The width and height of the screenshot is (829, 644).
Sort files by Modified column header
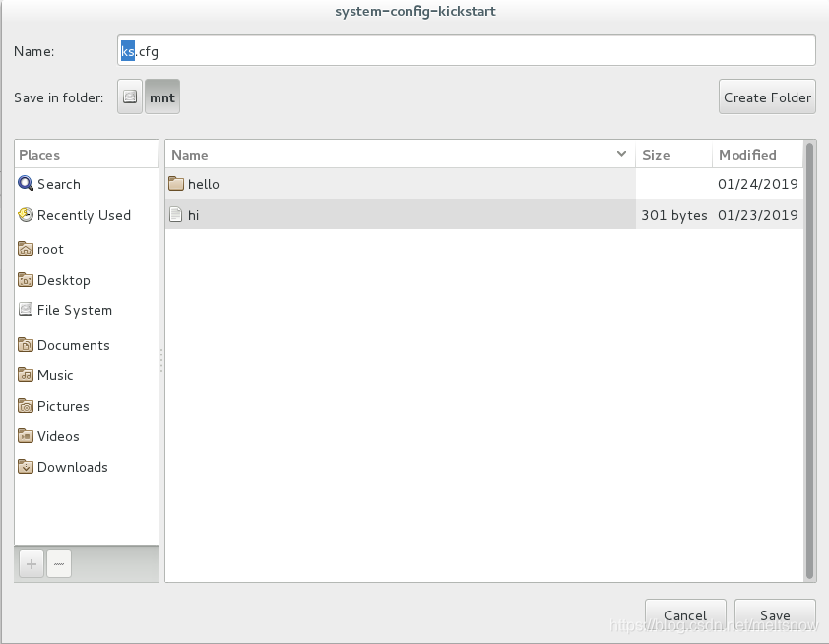tap(758, 155)
